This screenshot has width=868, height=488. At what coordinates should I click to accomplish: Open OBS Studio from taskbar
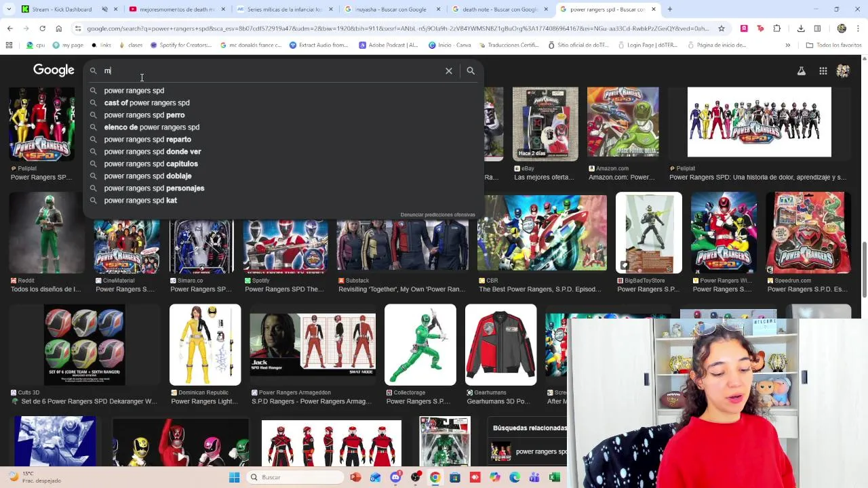click(x=415, y=477)
